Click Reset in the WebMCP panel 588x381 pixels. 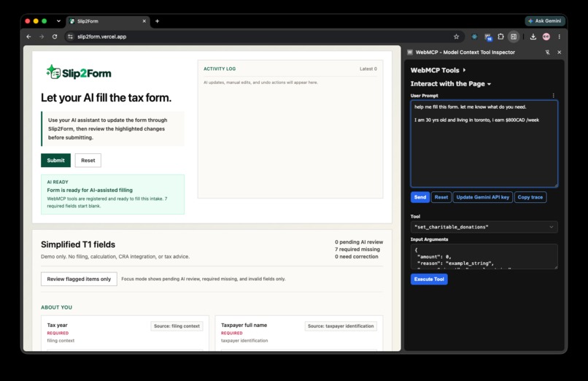[441, 197]
